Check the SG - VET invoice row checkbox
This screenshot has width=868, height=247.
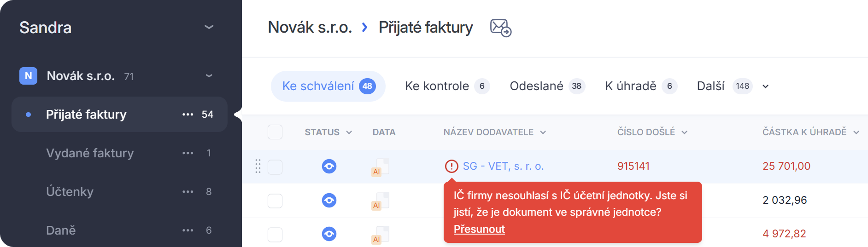[x=275, y=167]
